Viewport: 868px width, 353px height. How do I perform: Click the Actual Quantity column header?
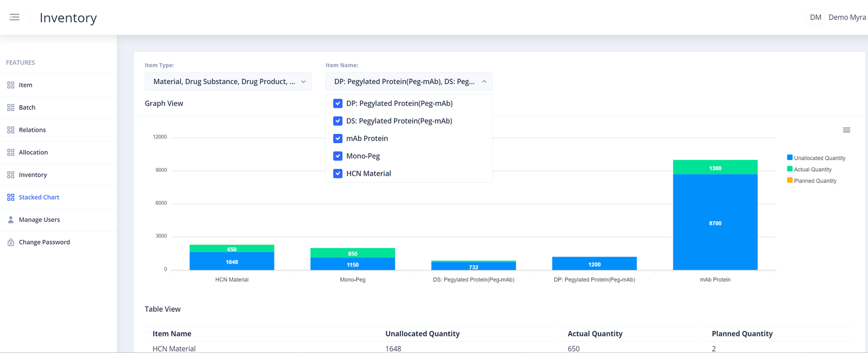point(595,334)
